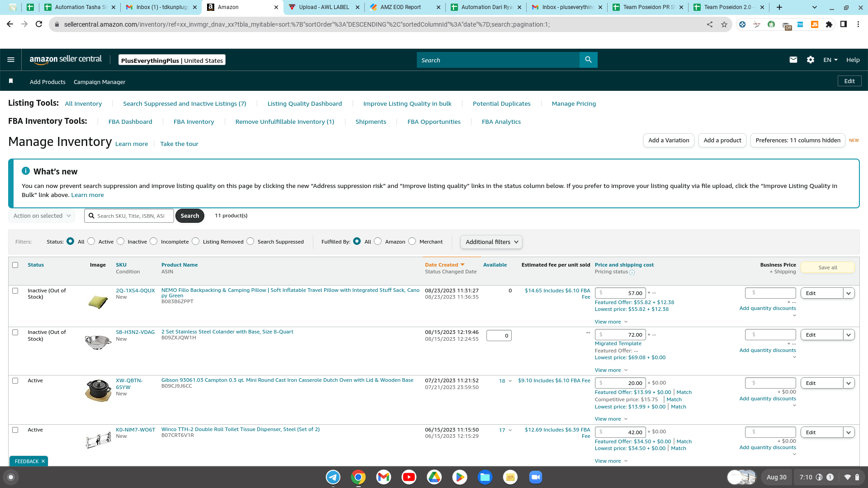This screenshot has width=868, height=488.
Task: Open Edit dropdown arrow for NEMO pillow row
Action: pos(849,293)
